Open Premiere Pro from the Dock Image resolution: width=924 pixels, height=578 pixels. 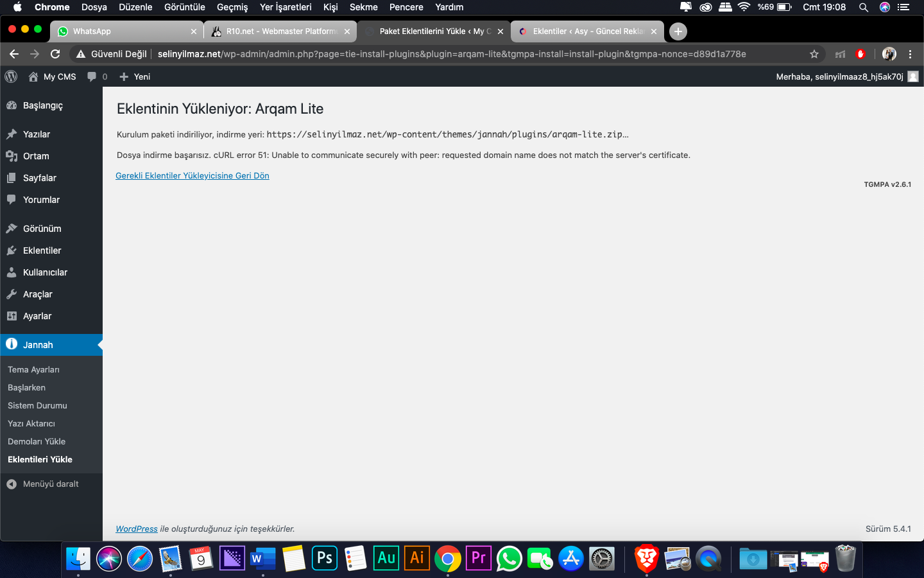[479, 558]
